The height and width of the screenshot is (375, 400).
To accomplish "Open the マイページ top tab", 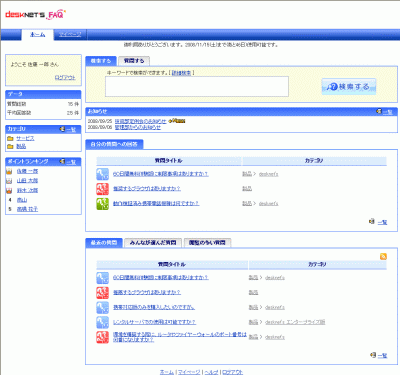I will (70, 35).
